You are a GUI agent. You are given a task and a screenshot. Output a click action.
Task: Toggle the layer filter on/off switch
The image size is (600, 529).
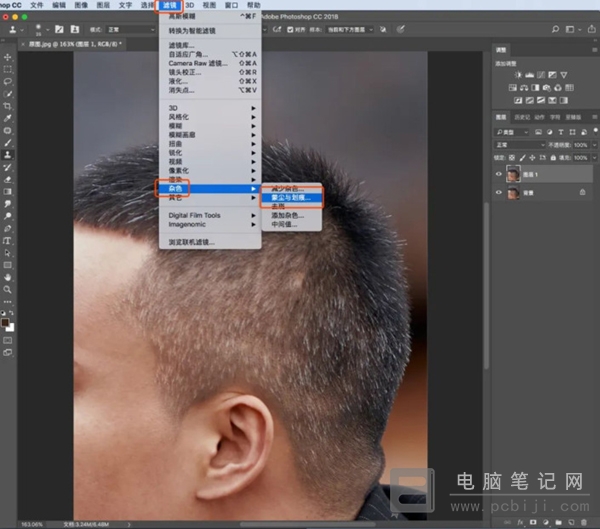[595, 131]
